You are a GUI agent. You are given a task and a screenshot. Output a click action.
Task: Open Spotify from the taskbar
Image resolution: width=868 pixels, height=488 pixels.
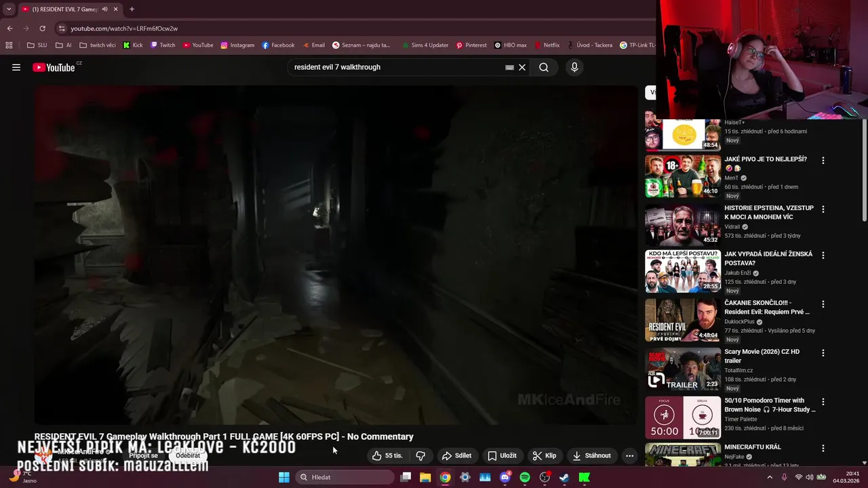[525, 477]
